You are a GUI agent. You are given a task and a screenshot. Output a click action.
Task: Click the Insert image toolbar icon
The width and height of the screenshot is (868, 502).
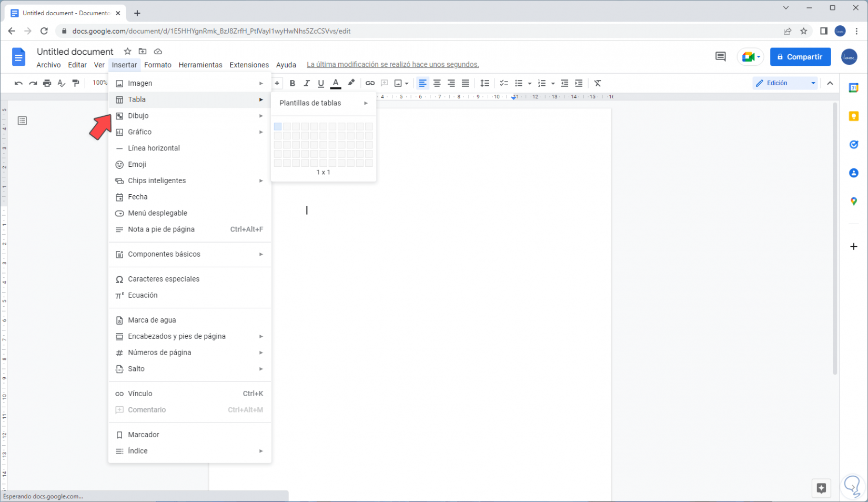(x=398, y=83)
